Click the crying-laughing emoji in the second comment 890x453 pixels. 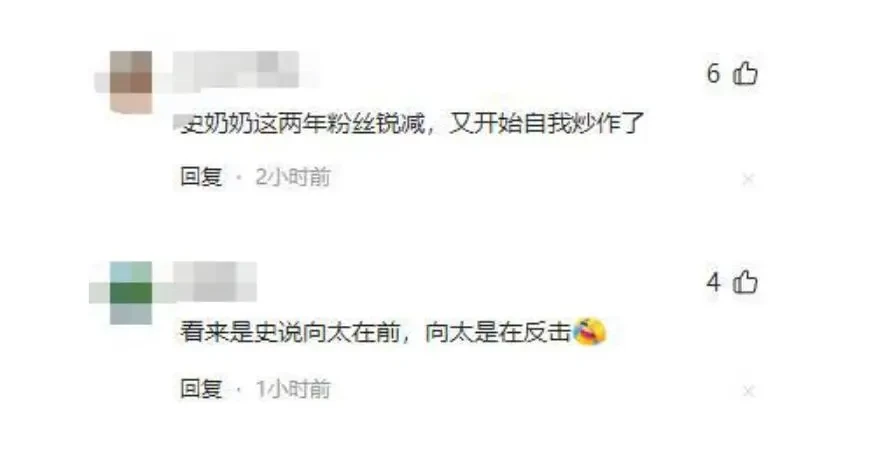click(x=590, y=332)
